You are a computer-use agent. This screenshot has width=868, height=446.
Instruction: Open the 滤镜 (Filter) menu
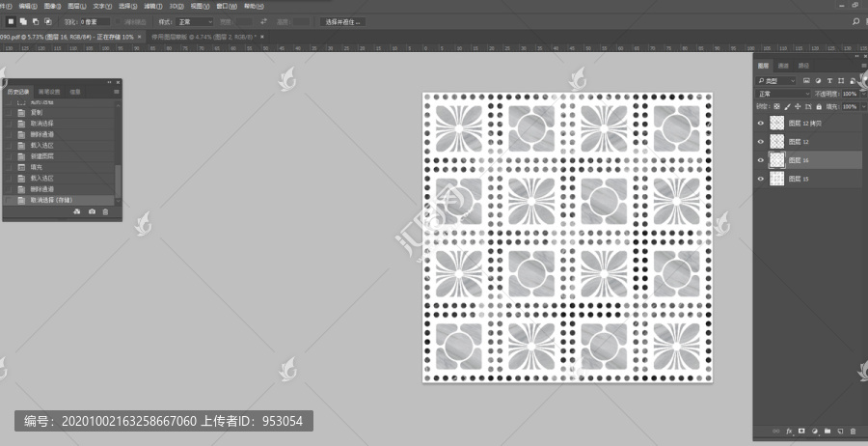click(153, 6)
